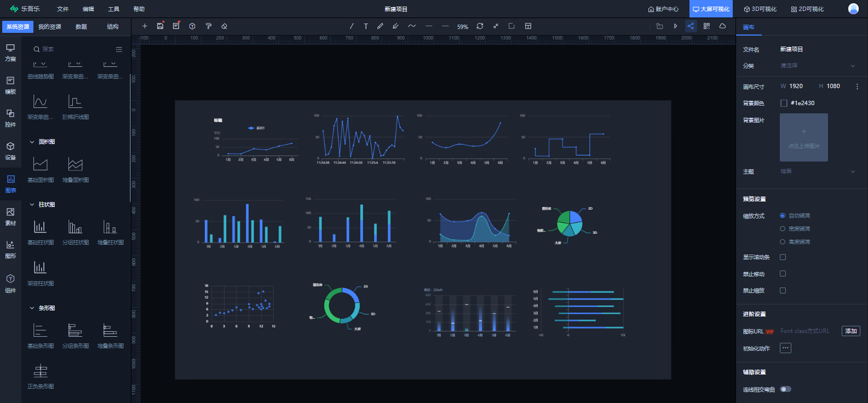Image resolution: width=868 pixels, height=403 pixels.
Task: Select the eraser tool icon
Action: click(x=224, y=26)
